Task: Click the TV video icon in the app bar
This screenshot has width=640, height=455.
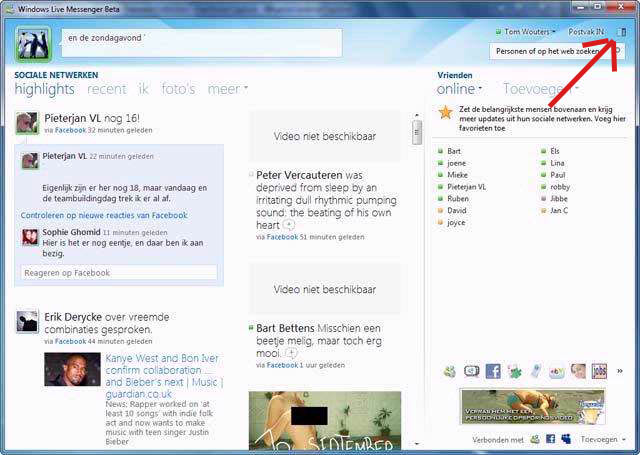Action: click(x=471, y=371)
